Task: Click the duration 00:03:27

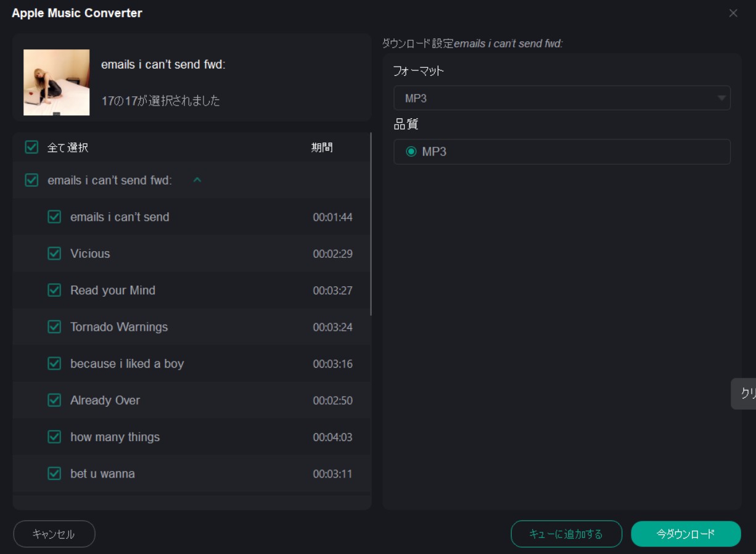Action: coord(333,291)
